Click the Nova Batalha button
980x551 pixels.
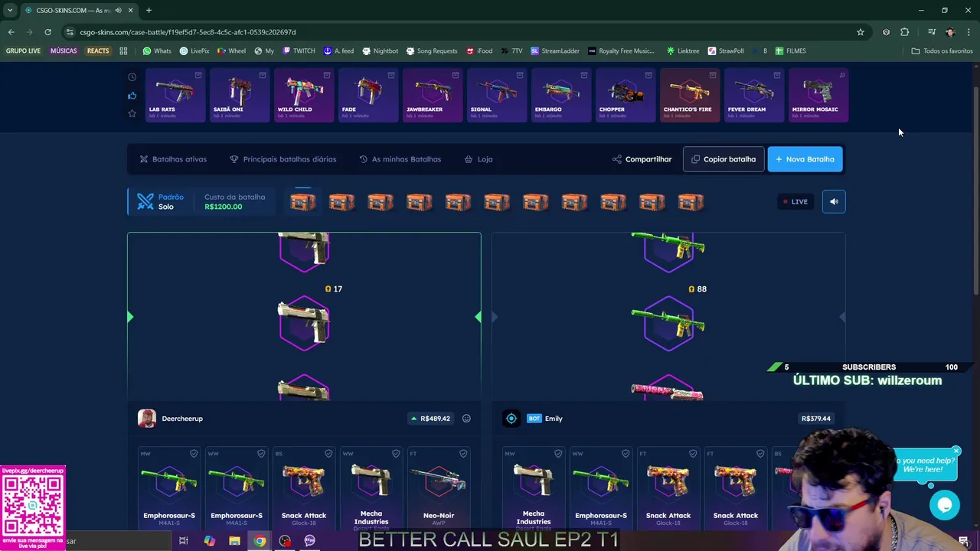[805, 159]
